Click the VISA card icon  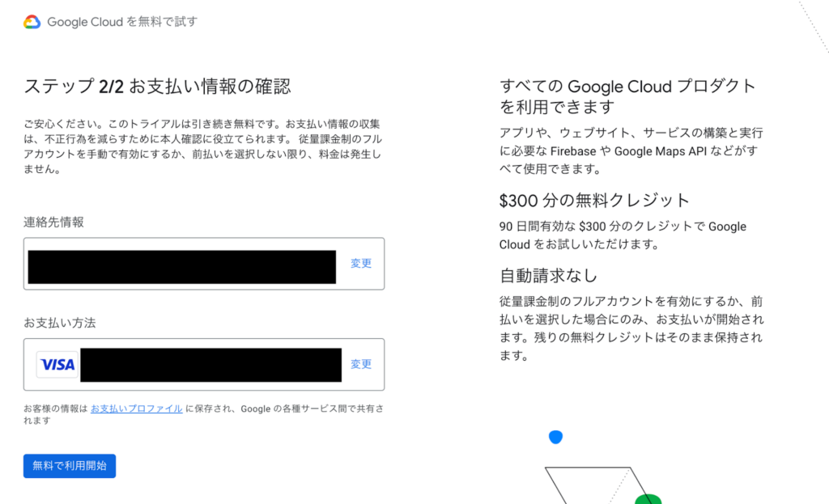(57, 365)
